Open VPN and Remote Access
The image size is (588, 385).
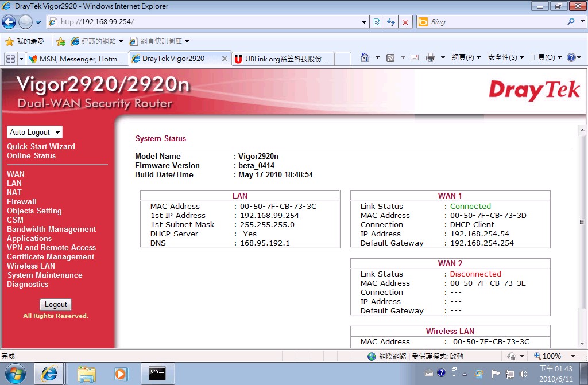coord(51,247)
